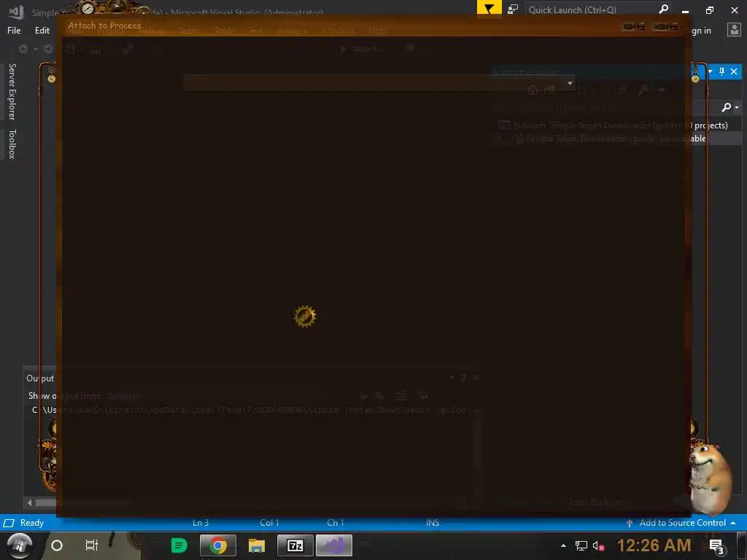Image resolution: width=747 pixels, height=560 pixels.
Task: Open Solution Explorer window position dropdown
Action: coord(711,71)
